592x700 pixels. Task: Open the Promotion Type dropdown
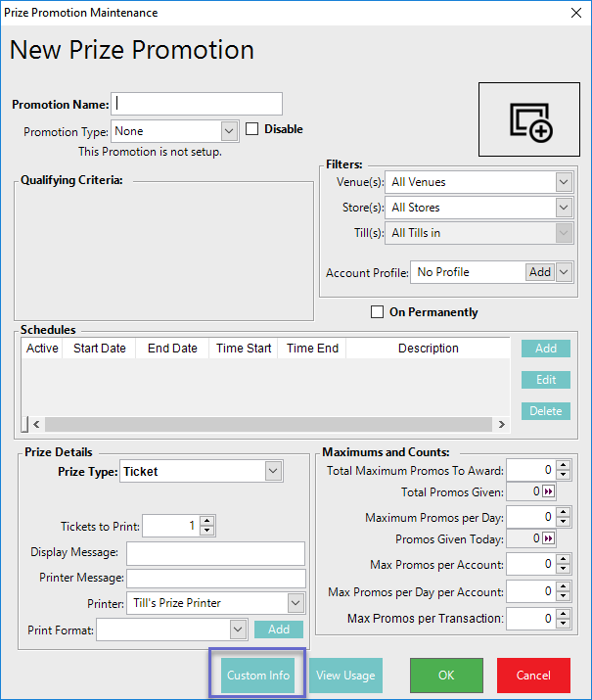229,130
